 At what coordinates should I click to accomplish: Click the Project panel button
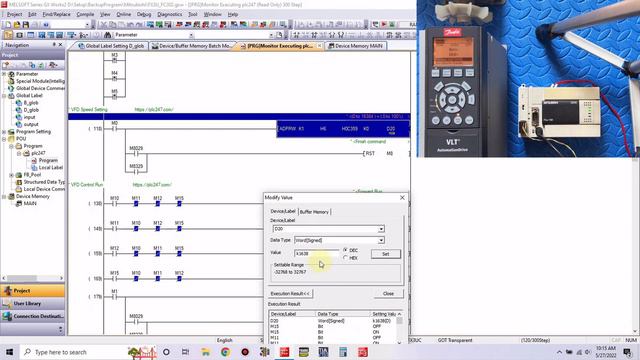[x=32, y=291]
